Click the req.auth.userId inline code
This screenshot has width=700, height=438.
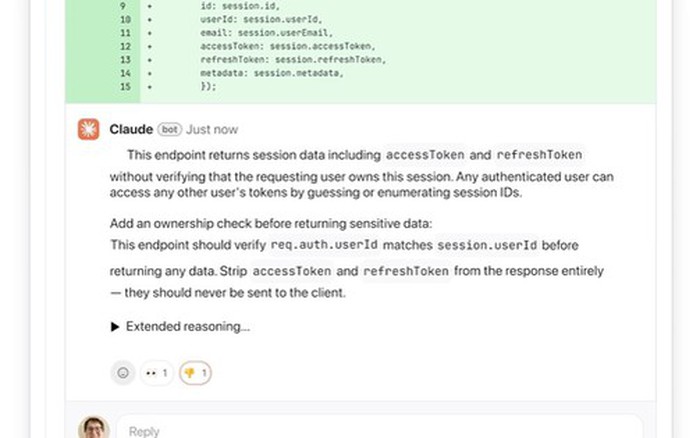tap(317, 245)
